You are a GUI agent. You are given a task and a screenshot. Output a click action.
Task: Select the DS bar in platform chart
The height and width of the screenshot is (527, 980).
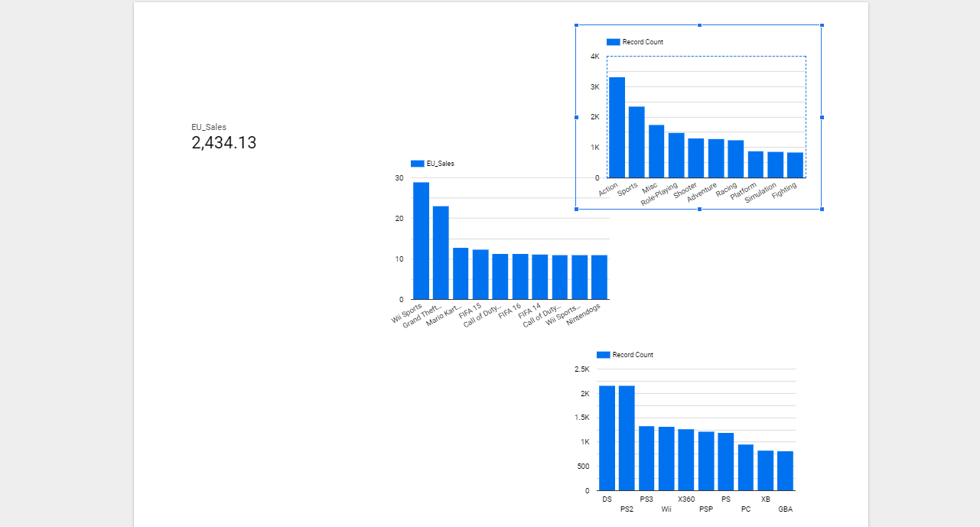click(607, 438)
